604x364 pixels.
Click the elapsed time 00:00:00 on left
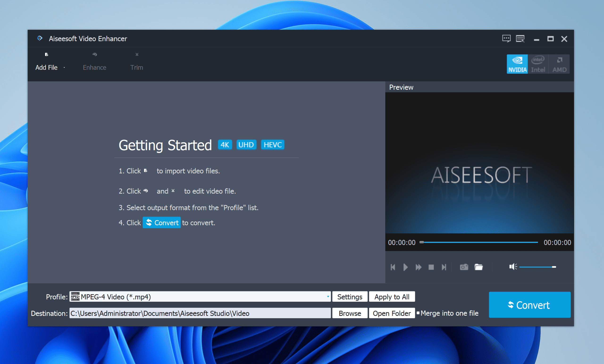402,243
